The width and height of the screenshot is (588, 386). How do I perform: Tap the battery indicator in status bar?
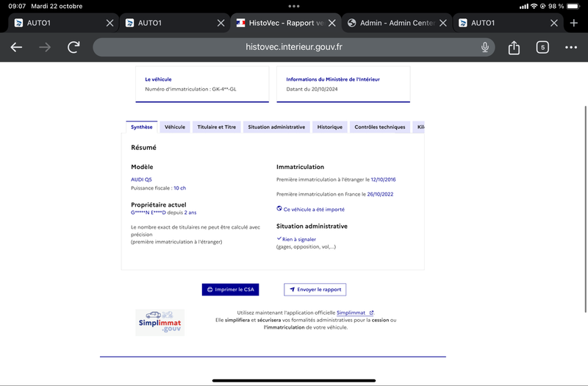(573, 6)
